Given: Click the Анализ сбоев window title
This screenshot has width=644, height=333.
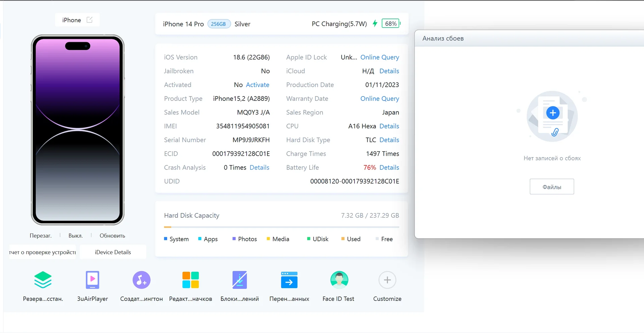Looking at the screenshot, I should click(443, 38).
